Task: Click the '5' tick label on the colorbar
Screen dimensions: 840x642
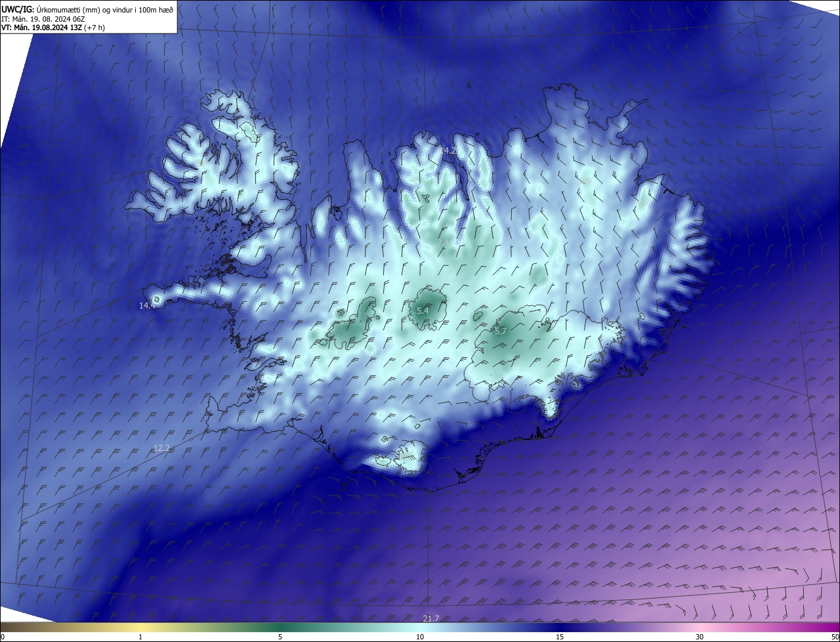Action: (280, 637)
